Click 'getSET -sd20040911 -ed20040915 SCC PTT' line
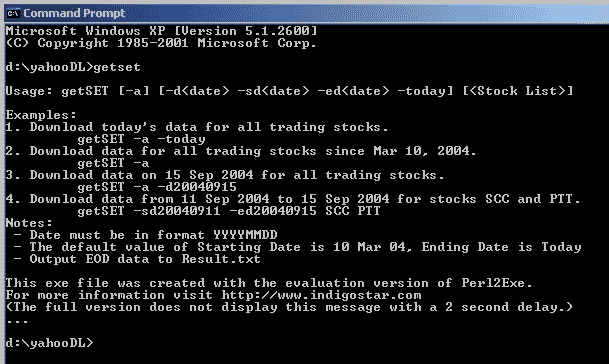Image resolution: width=609 pixels, height=364 pixels. 229,211
